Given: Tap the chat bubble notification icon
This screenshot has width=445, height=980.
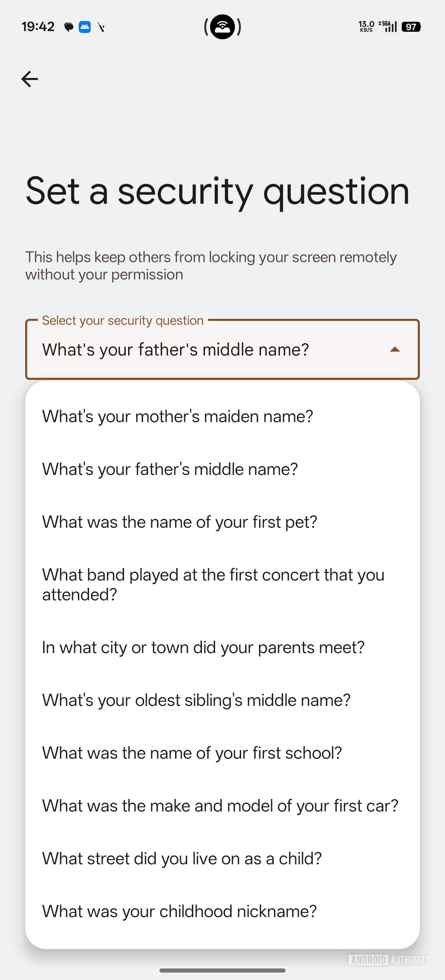Looking at the screenshot, I should click(x=69, y=27).
